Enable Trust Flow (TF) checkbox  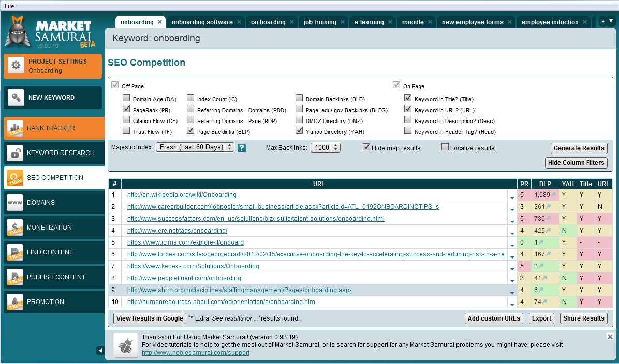click(126, 130)
